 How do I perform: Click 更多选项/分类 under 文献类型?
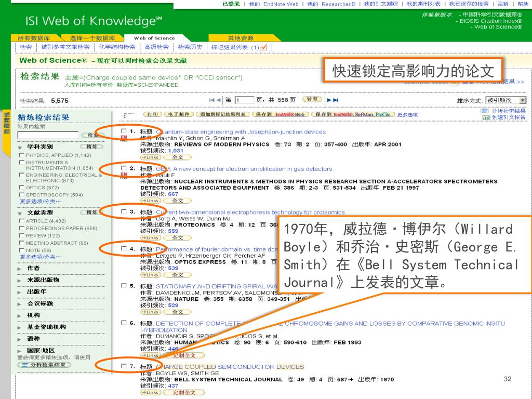[x=41, y=257]
